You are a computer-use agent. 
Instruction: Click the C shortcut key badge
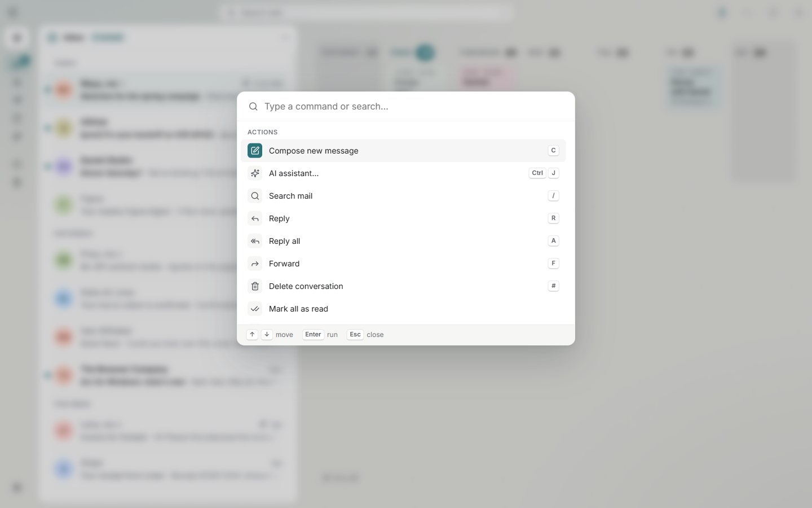coord(553,151)
